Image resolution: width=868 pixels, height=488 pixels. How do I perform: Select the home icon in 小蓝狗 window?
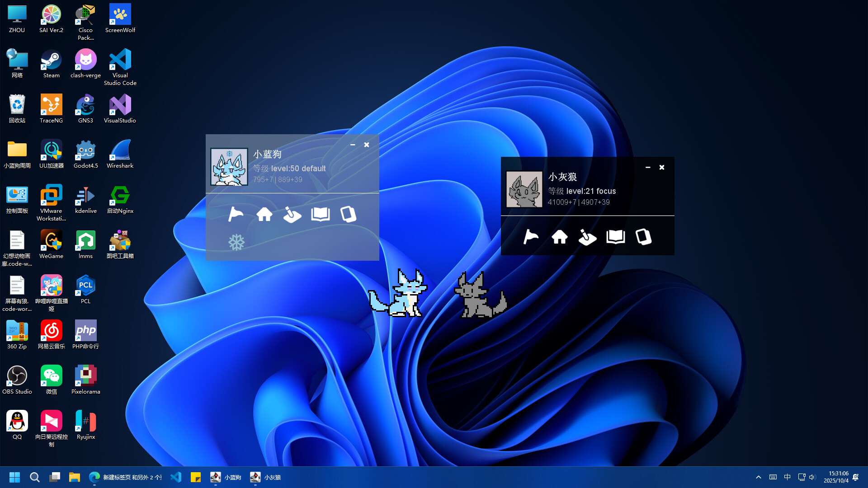[264, 215]
